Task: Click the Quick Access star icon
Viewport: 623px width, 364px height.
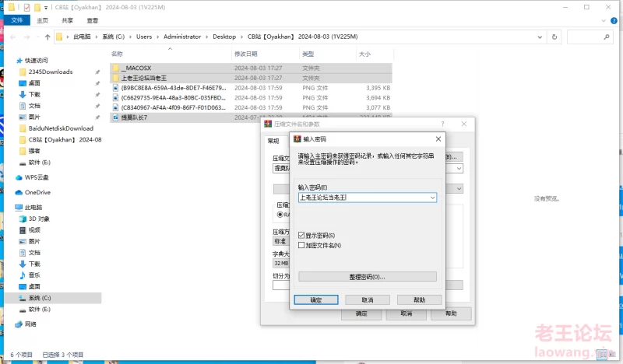Action: pyautogui.click(x=19, y=61)
